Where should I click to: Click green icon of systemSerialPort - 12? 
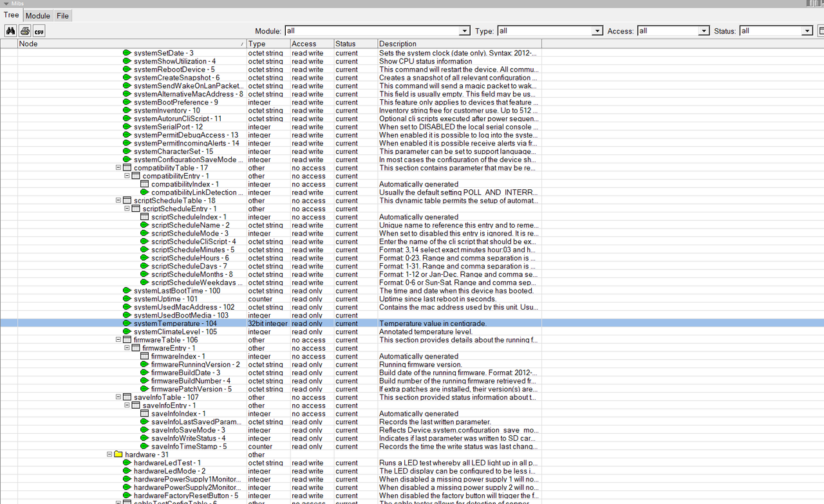click(127, 127)
